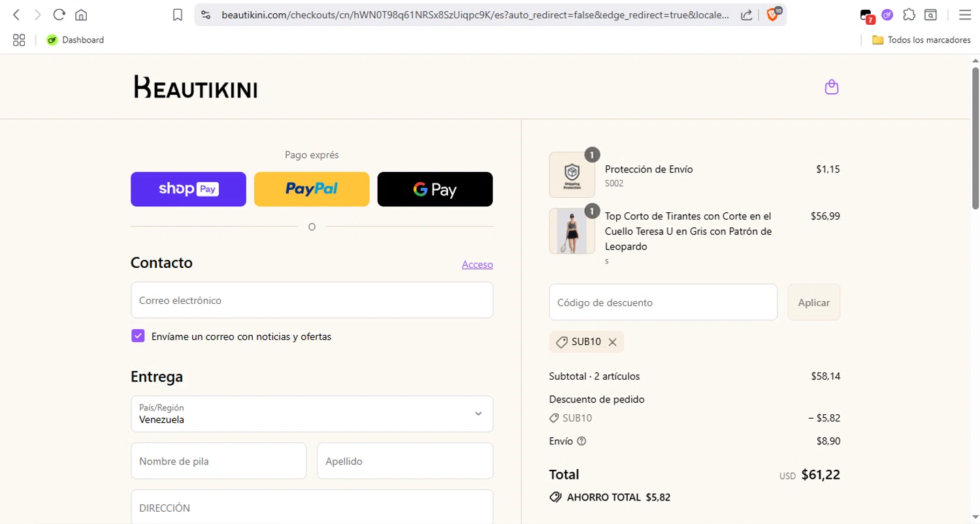Click the Protección de Envío item name

click(649, 169)
